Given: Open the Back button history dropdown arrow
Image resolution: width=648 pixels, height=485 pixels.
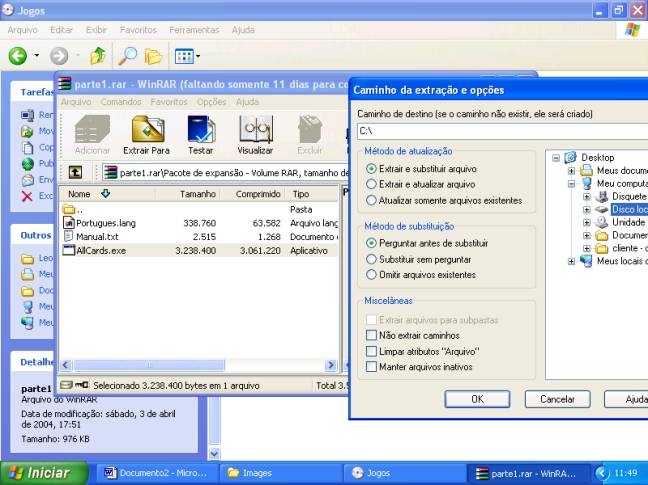Looking at the screenshot, I should coord(36,56).
